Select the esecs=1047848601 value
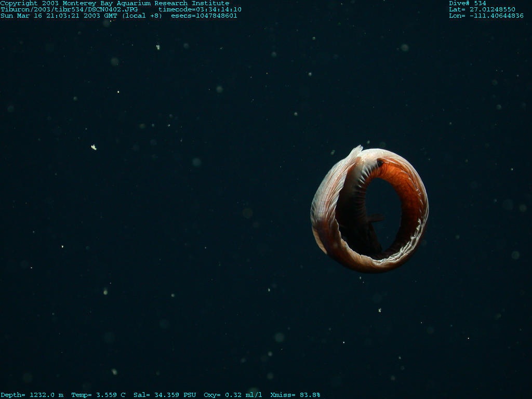The height and width of the screenshot is (399, 532). 204,16
